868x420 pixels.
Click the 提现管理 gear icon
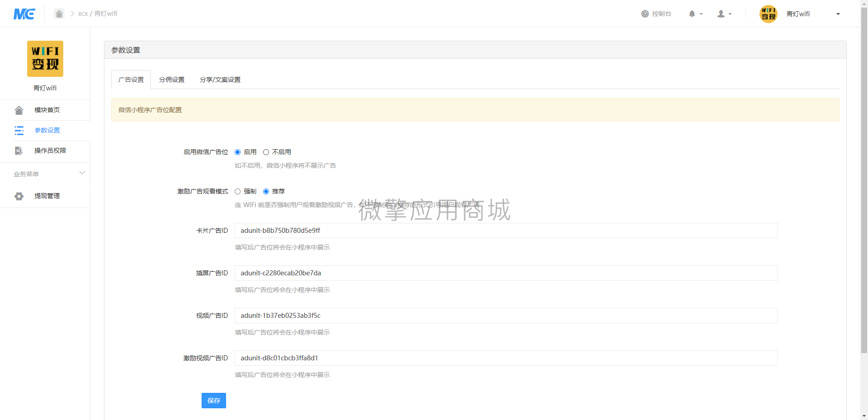tap(19, 196)
